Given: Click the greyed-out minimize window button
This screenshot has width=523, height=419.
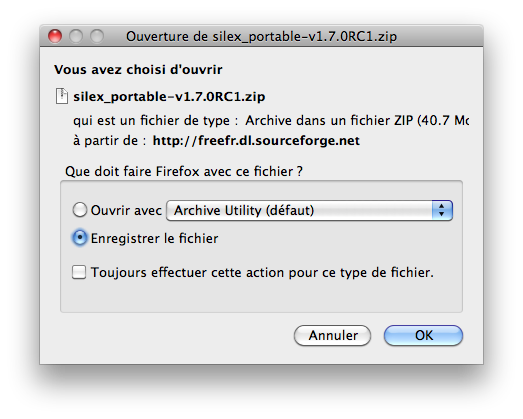Looking at the screenshot, I should click(x=76, y=36).
